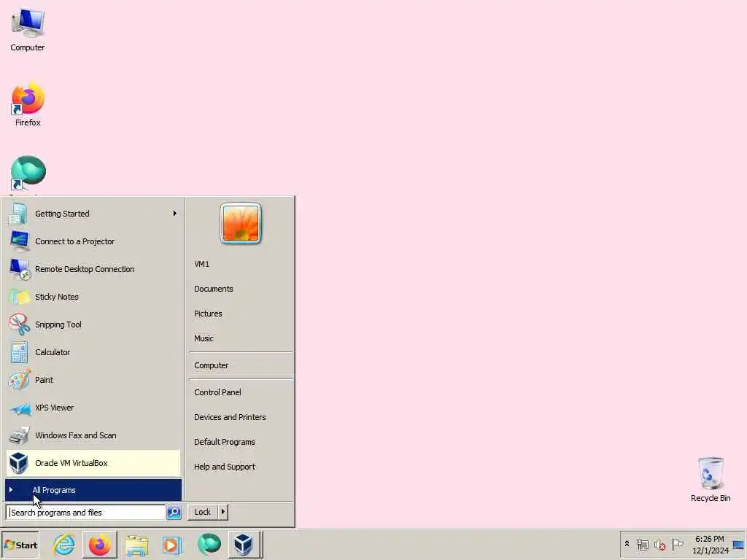Click the user account picture

241,223
